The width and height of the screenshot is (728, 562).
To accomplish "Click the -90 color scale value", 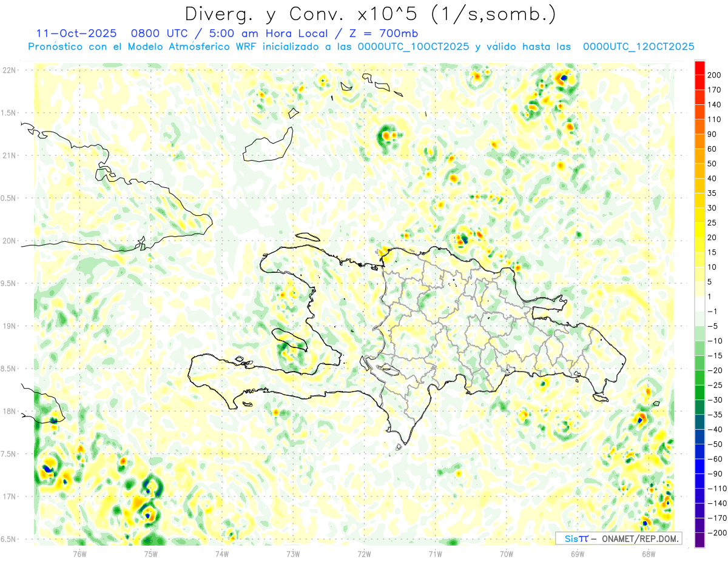I will pyautogui.click(x=716, y=473).
